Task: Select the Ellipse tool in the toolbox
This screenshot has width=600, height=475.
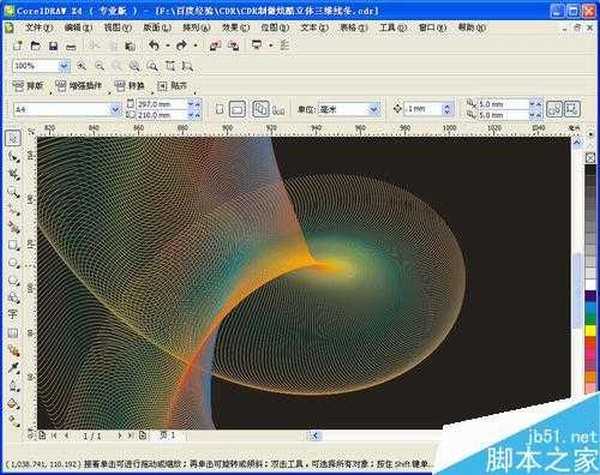Action: coord(13,261)
